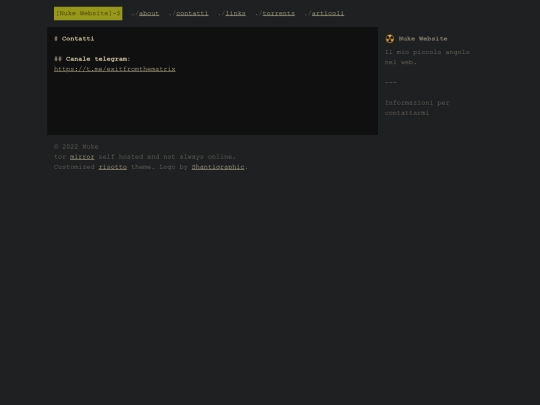Click the Informazioni per contattarmi text

pyautogui.click(x=417, y=108)
